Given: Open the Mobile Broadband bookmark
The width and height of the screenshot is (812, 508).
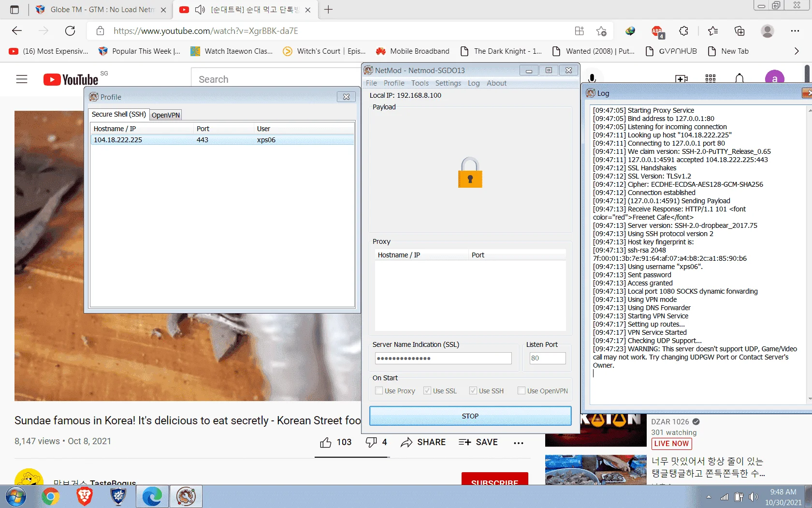Looking at the screenshot, I should 413,51.
